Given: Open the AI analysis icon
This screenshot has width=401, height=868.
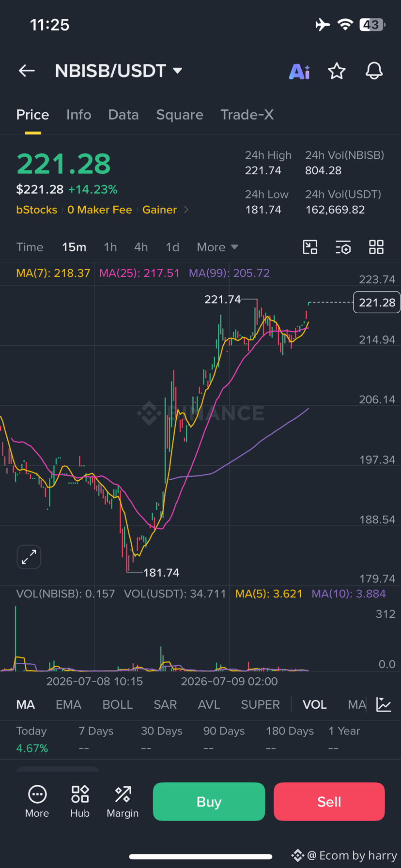Looking at the screenshot, I should [299, 71].
